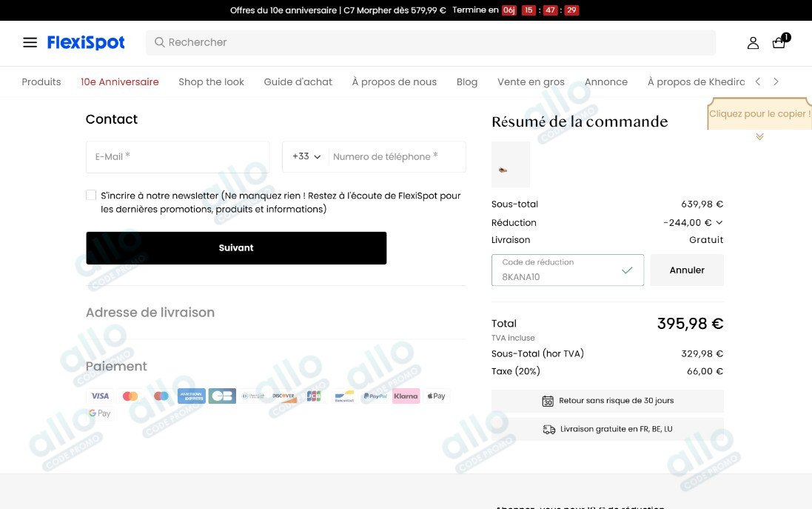Click the Code de réduction field with 8KANA10

[x=568, y=270]
